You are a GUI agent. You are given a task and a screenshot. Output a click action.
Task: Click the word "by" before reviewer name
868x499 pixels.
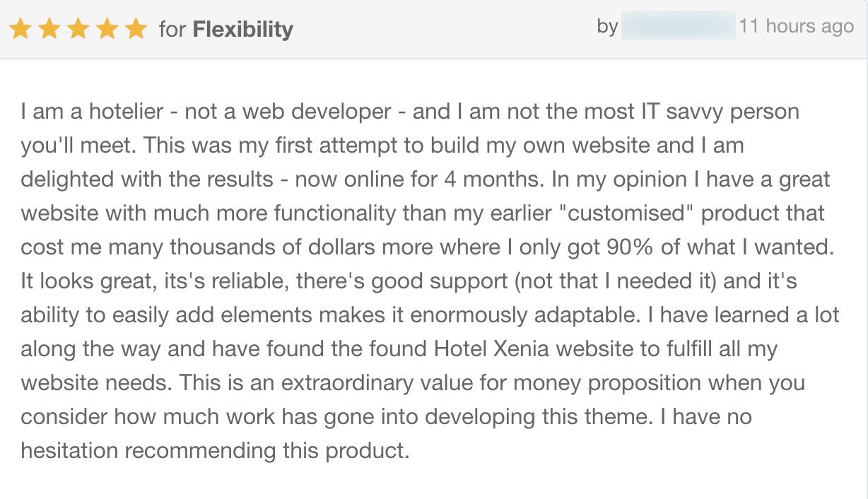point(607,27)
